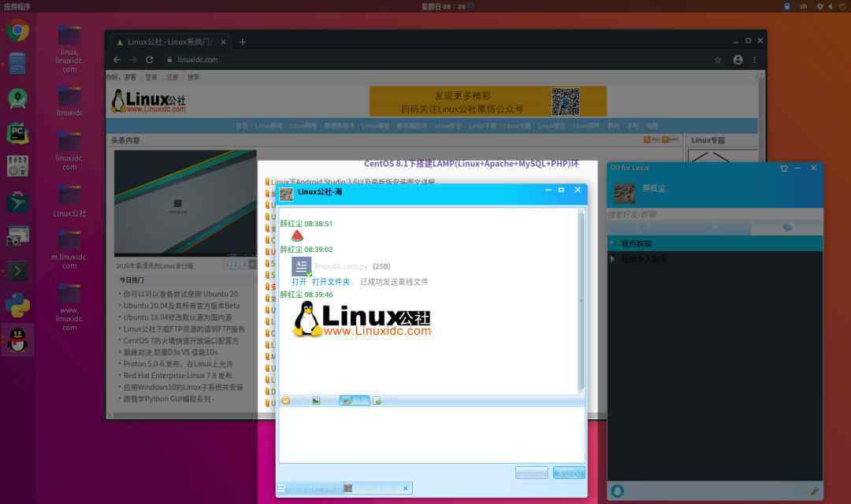Open PyCharm from the dock

point(17,133)
